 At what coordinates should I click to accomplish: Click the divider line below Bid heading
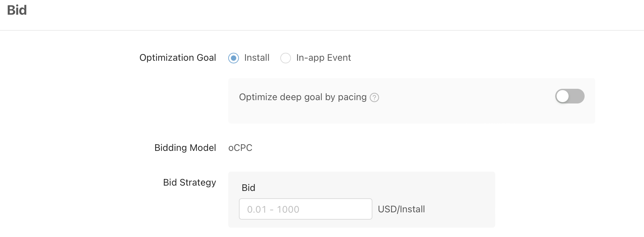click(322, 30)
